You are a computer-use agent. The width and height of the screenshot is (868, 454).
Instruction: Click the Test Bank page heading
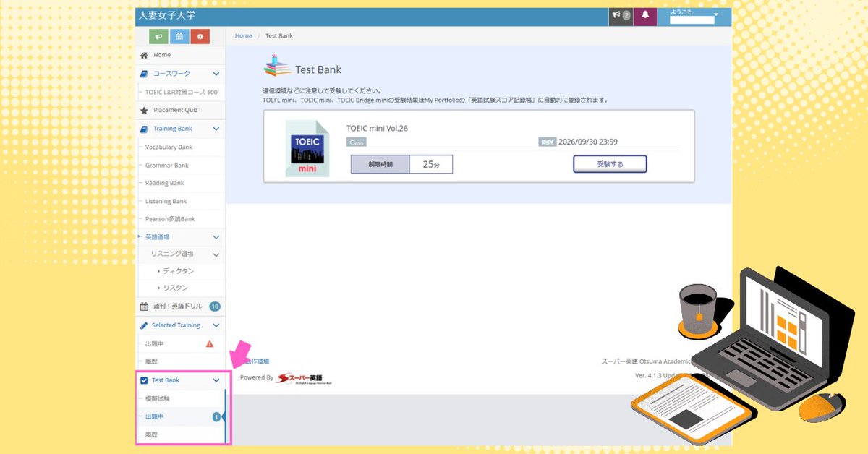(x=318, y=69)
